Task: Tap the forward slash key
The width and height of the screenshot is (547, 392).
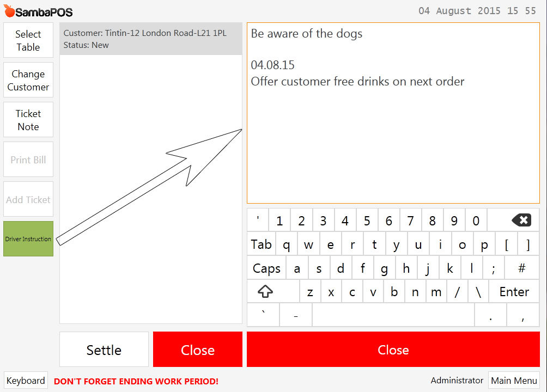Action: [457, 291]
